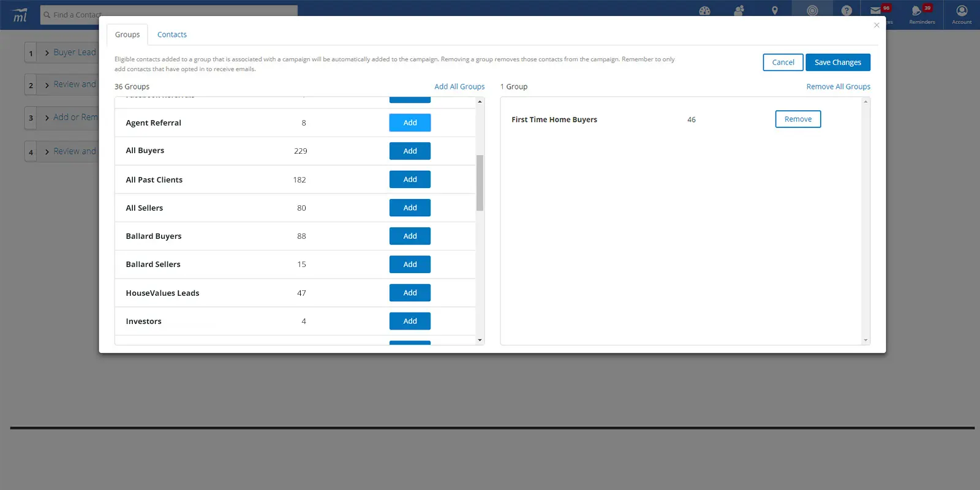980x490 pixels.
Task: Add the HouseValues Leads group
Action: click(x=410, y=293)
